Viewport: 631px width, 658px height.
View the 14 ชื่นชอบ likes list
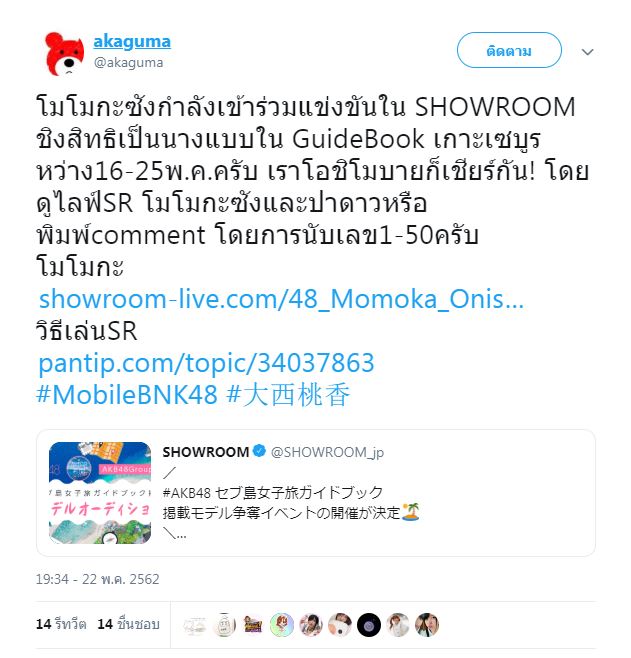pos(128,624)
